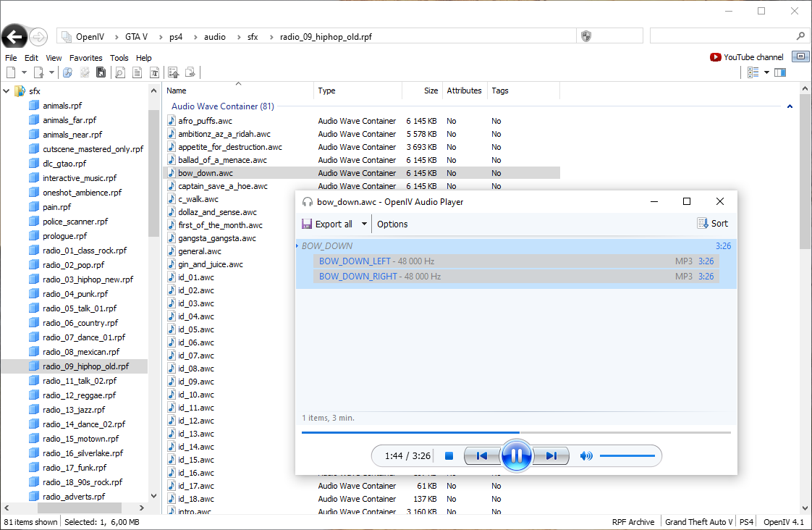Open the View menu
The image size is (812, 530).
[54, 58]
